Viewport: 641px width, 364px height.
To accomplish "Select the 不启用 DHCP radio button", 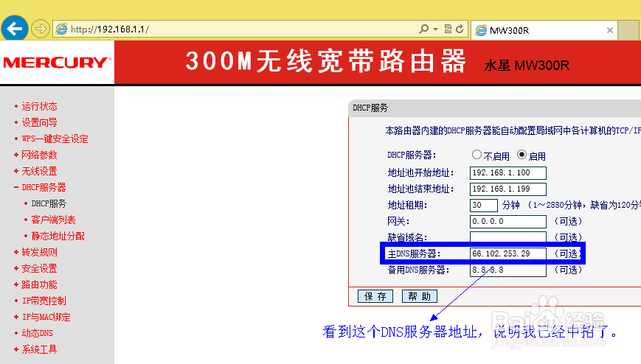I will [x=477, y=155].
